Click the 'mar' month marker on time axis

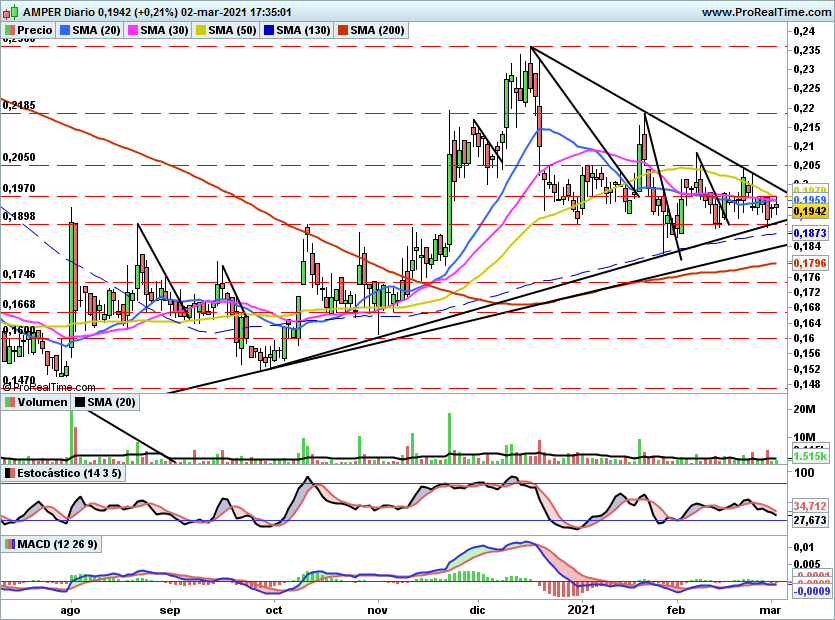tap(771, 609)
